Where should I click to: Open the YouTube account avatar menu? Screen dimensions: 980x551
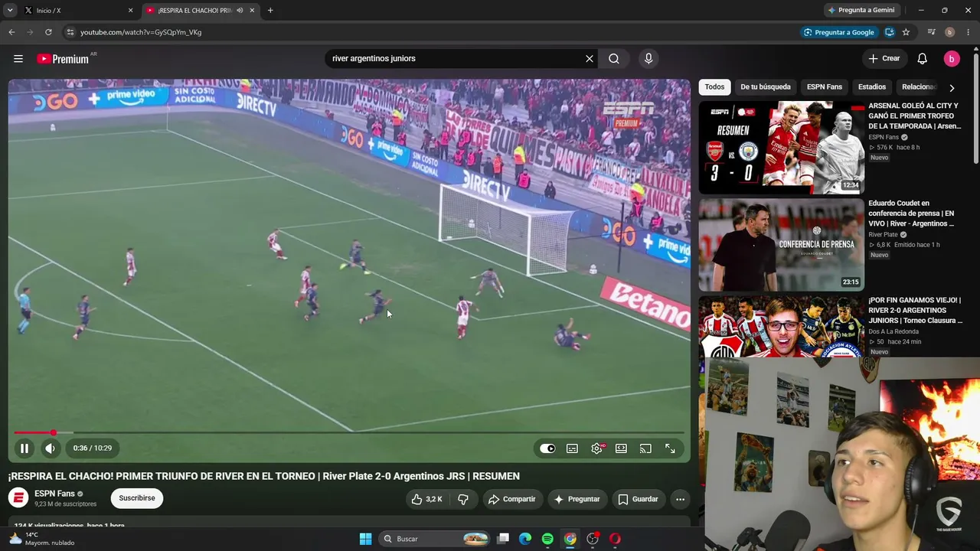tap(951, 59)
